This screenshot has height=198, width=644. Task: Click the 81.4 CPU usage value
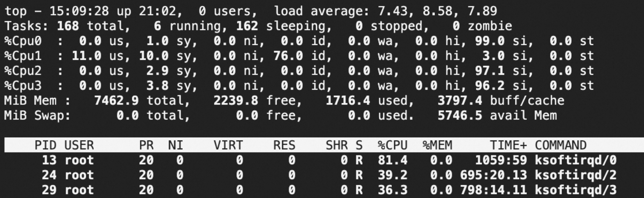[x=392, y=160]
